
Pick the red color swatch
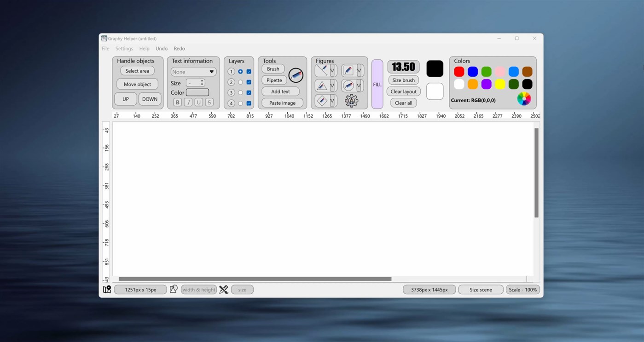point(459,71)
